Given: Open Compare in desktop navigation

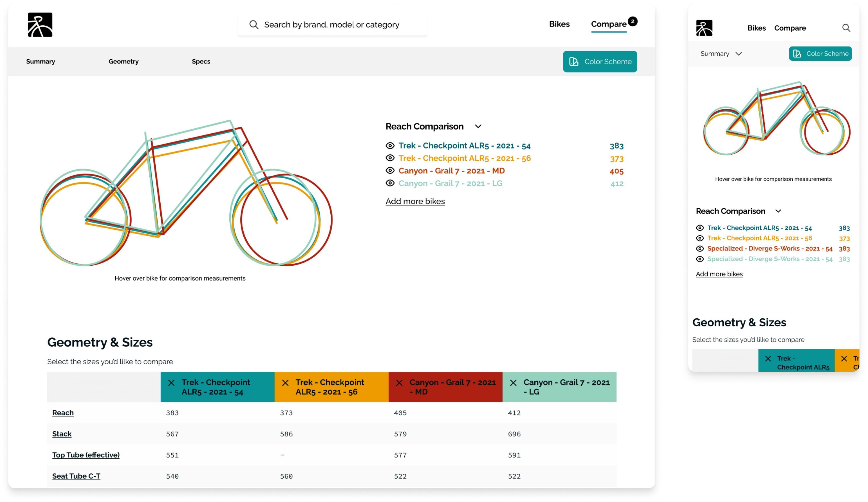Looking at the screenshot, I should click(609, 24).
